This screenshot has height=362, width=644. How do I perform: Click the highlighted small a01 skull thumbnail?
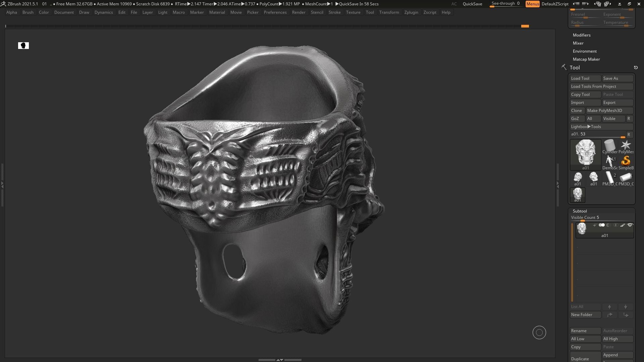[x=578, y=195]
